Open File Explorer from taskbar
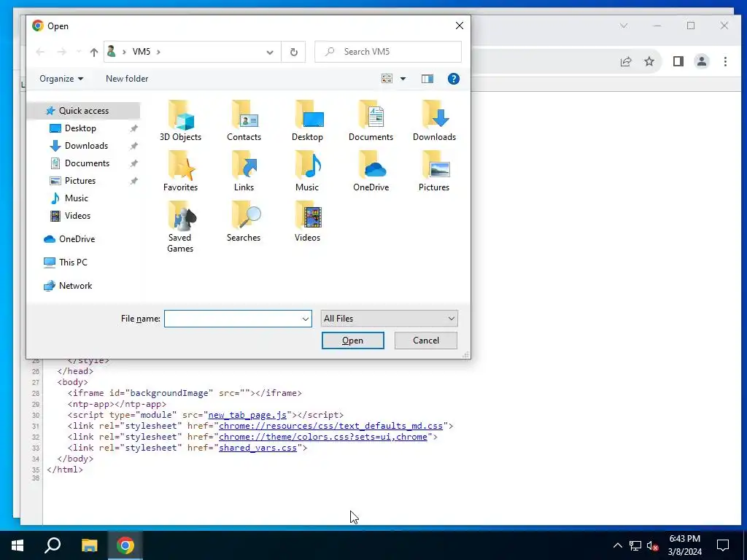This screenshot has height=560, width=747. pyautogui.click(x=89, y=545)
